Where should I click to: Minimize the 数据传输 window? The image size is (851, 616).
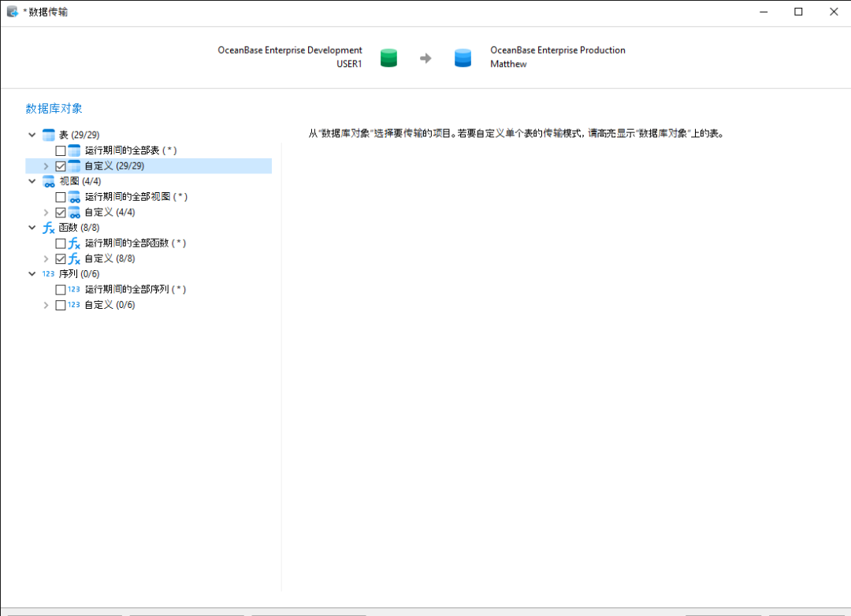point(764,12)
